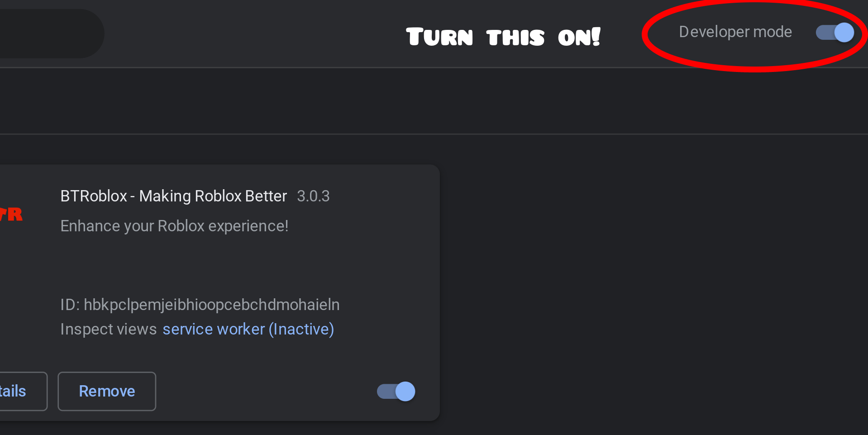Viewport: 868px width, 435px height.
Task: Click the Remove button
Action: [x=107, y=392]
